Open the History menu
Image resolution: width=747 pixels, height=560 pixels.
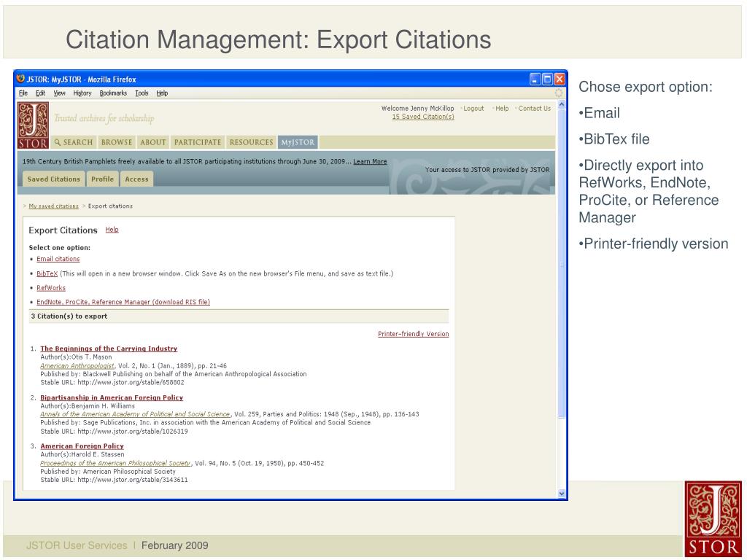point(82,93)
